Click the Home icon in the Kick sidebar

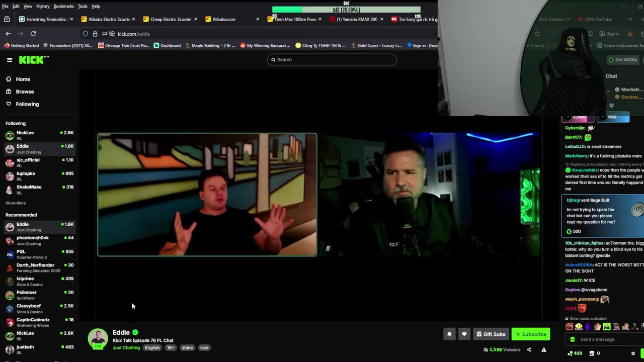tap(9, 79)
